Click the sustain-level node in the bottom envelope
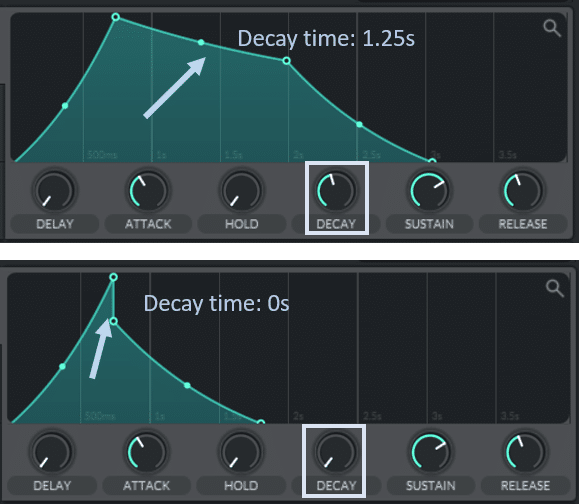The image size is (579, 504). point(114,322)
